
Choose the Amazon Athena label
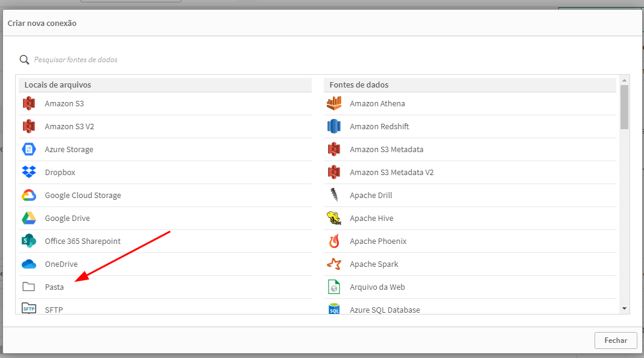click(377, 104)
